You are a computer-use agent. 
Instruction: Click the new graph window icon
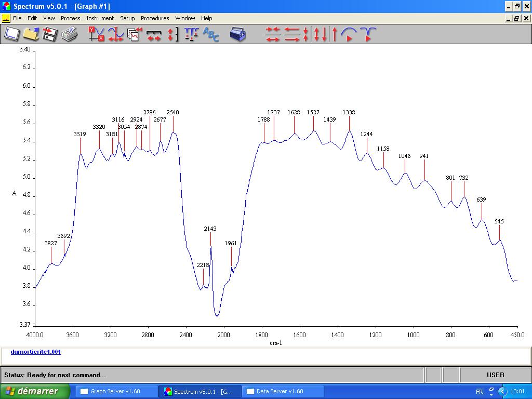12,34
